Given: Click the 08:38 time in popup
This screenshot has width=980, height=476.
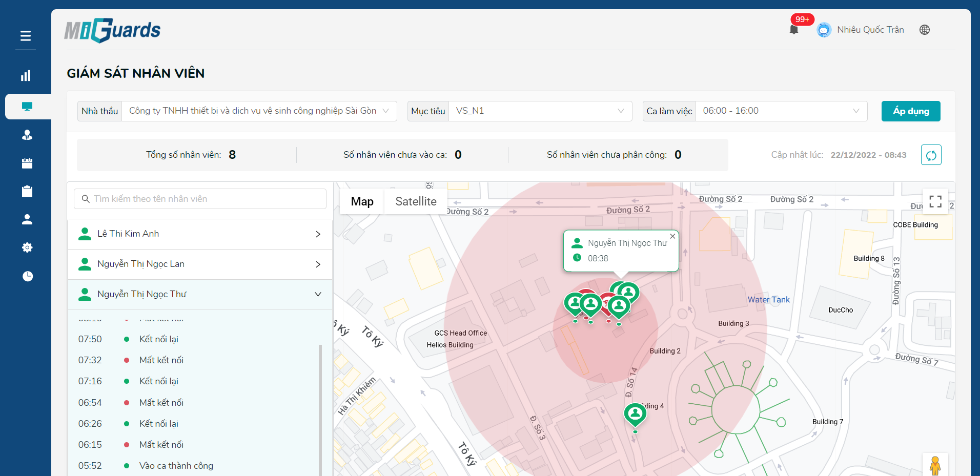Looking at the screenshot, I should [x=598, y=258].
